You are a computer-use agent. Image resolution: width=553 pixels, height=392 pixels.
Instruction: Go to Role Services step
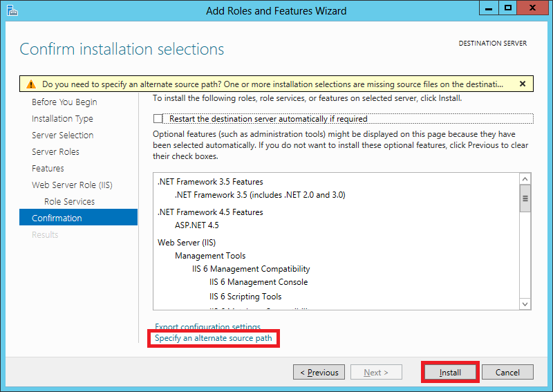point(70,201)
